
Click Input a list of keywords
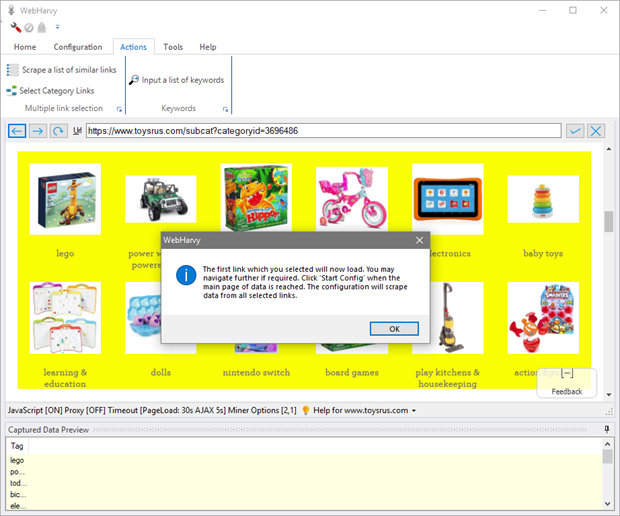[x=176, y=80]
